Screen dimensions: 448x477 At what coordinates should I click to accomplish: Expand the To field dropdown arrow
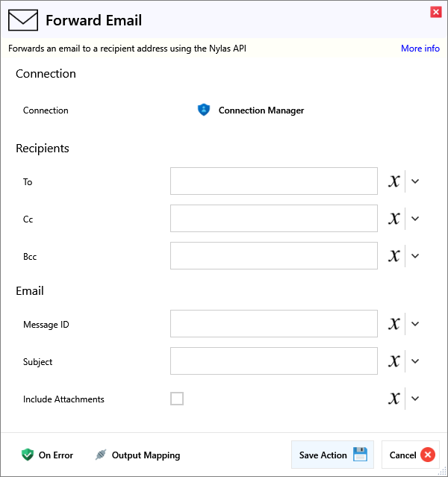tap(416, 181)
